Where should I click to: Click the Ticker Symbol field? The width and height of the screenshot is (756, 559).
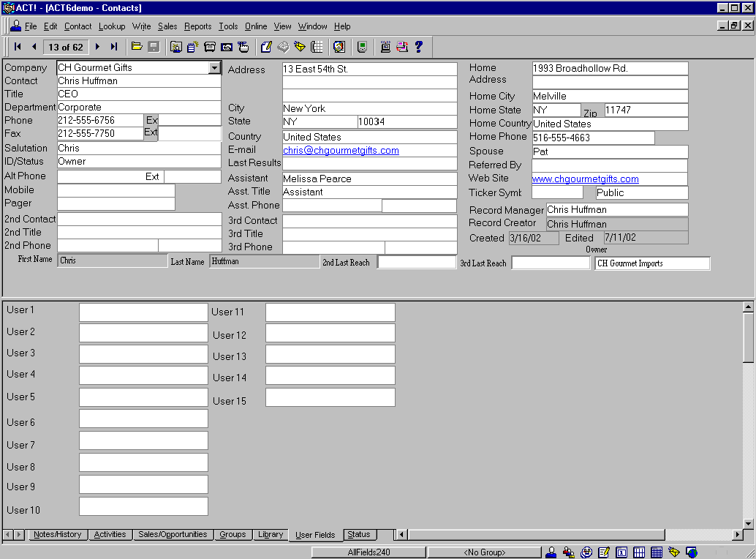tap(557, 192)
